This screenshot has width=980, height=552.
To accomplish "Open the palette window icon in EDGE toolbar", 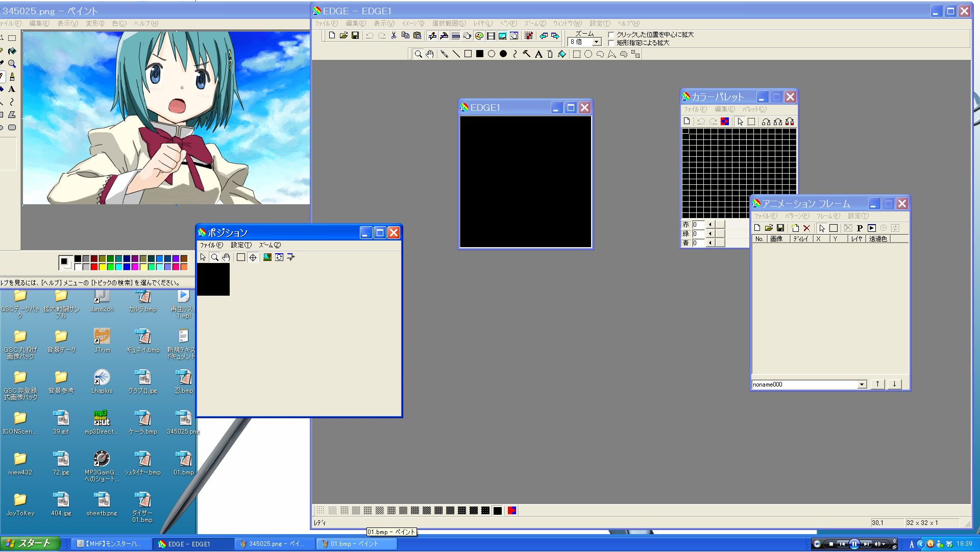I will (x=479, y=35).
